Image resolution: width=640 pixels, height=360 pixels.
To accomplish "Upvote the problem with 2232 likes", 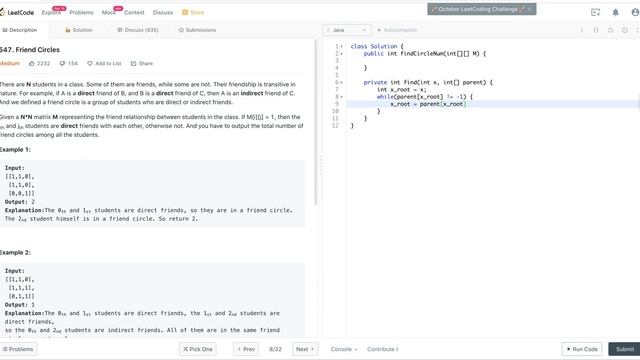I will pyautogui.click(x=39, y=64).
